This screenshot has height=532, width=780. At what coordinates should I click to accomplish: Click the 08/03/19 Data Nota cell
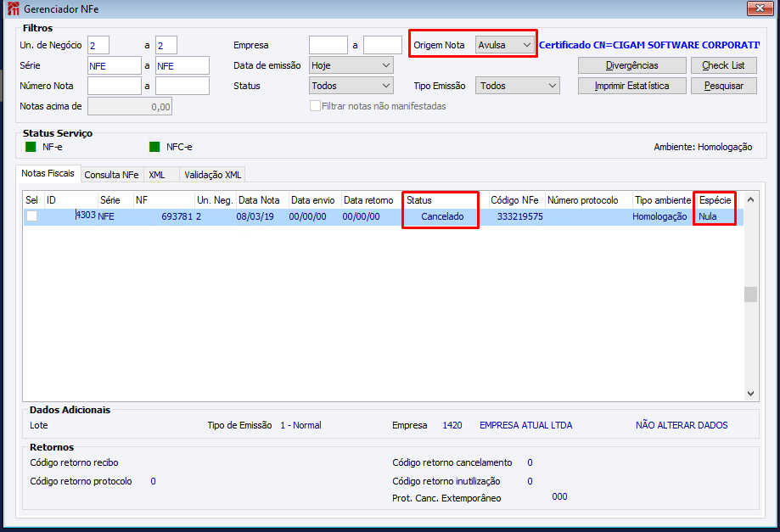coord(255,216)
